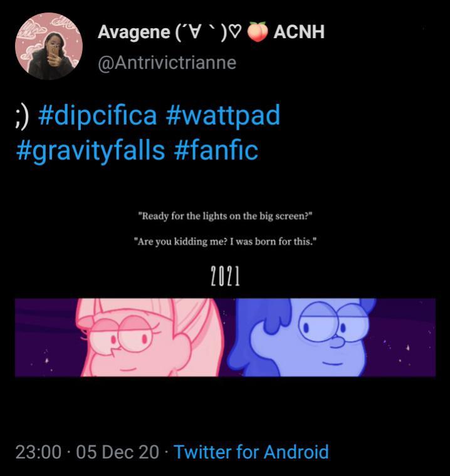Open the #gravityfalls hashtag
The height and width of the screenshot is (476, 450).
tap(90, 150)
